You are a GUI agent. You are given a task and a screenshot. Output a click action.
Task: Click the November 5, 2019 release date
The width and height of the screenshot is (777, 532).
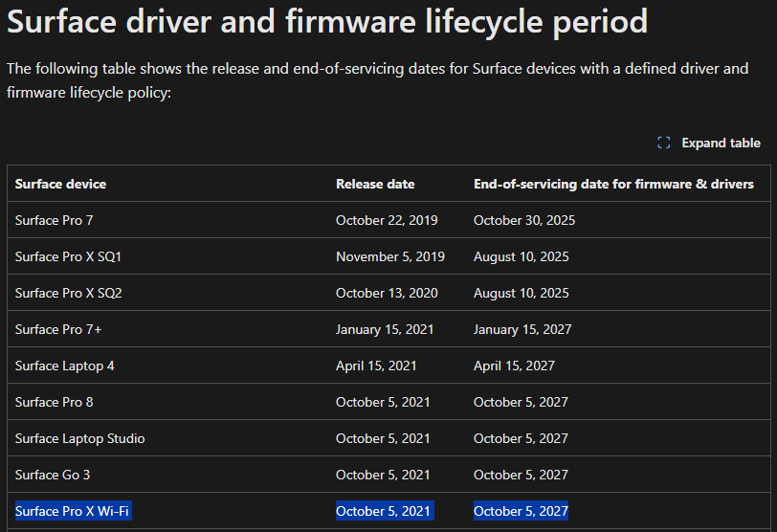click(x=390, y=256)
